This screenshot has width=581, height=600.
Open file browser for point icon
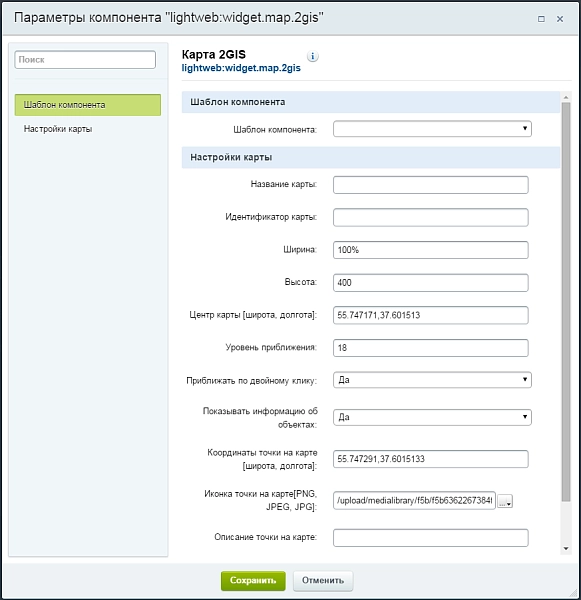pos(505,501)
